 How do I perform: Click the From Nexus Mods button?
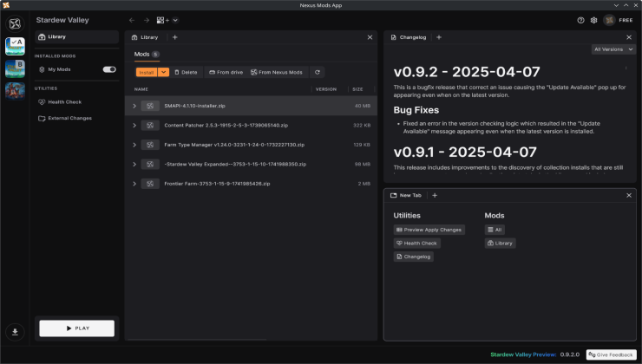(277, 72)
